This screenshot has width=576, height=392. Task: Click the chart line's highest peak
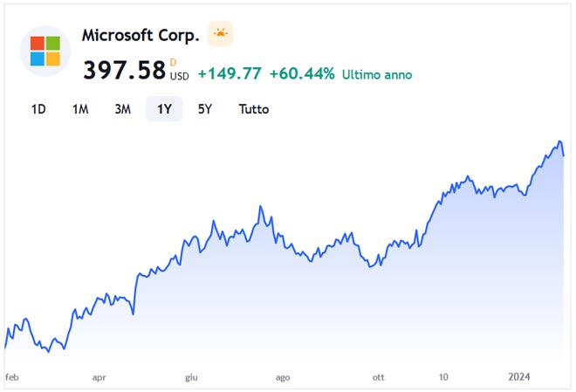click(559, 141)
